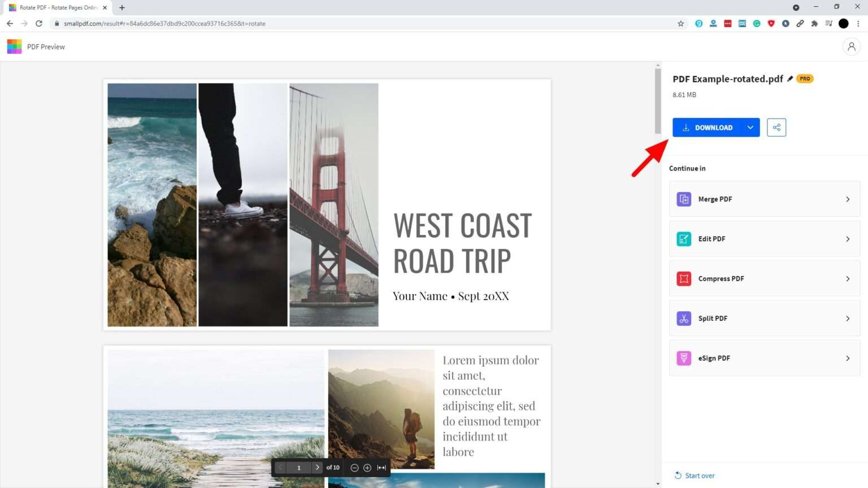Viewport: 868px width, 488px height.
Task: Choose Split PDF tool
Action: pyautogui.click(x=764, y=319)
